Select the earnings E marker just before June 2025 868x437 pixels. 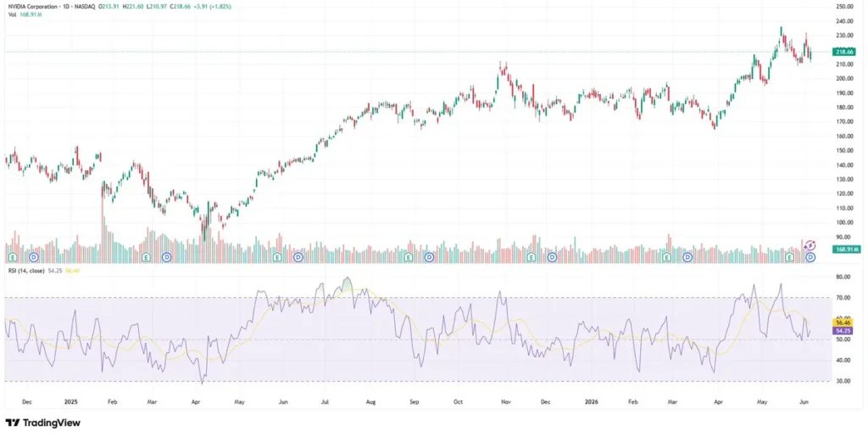point(277,258)
